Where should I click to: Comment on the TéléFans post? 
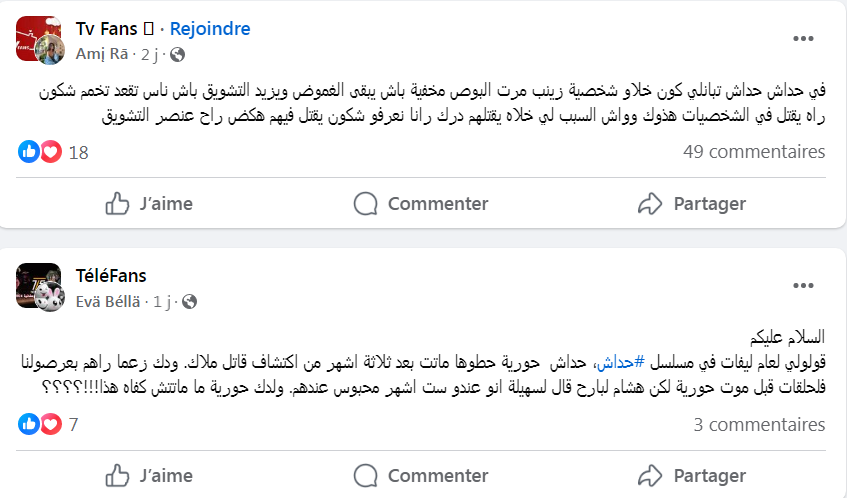pyautogui.click(x=421, y=476)
